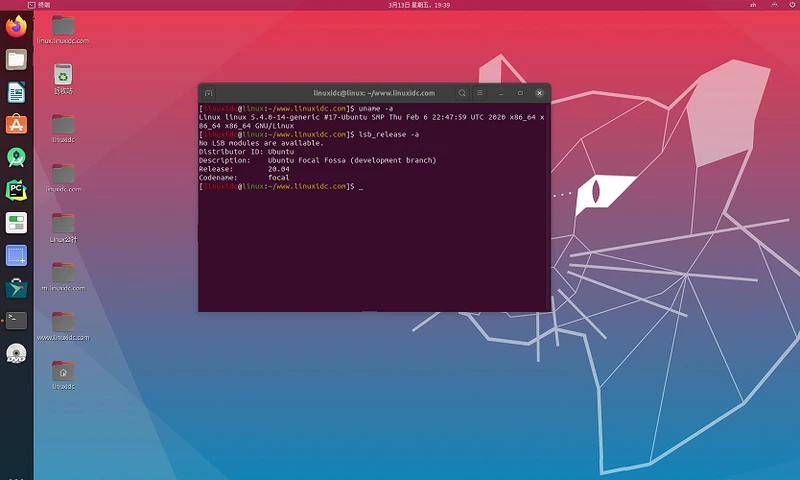Image resolution: width=800 pixels, height=480 pixels.
Task: Click the Release '20.04' value
Action: (x=279, y=169)
